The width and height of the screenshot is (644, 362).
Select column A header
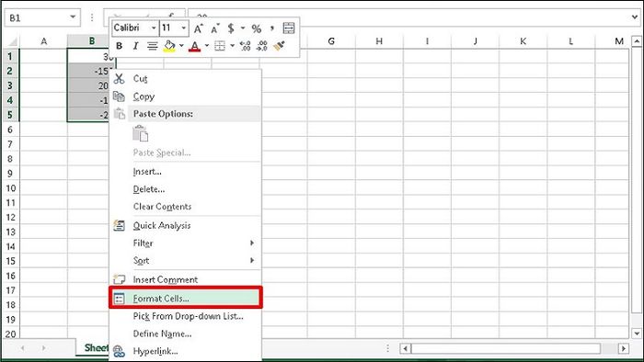(43, 41)
